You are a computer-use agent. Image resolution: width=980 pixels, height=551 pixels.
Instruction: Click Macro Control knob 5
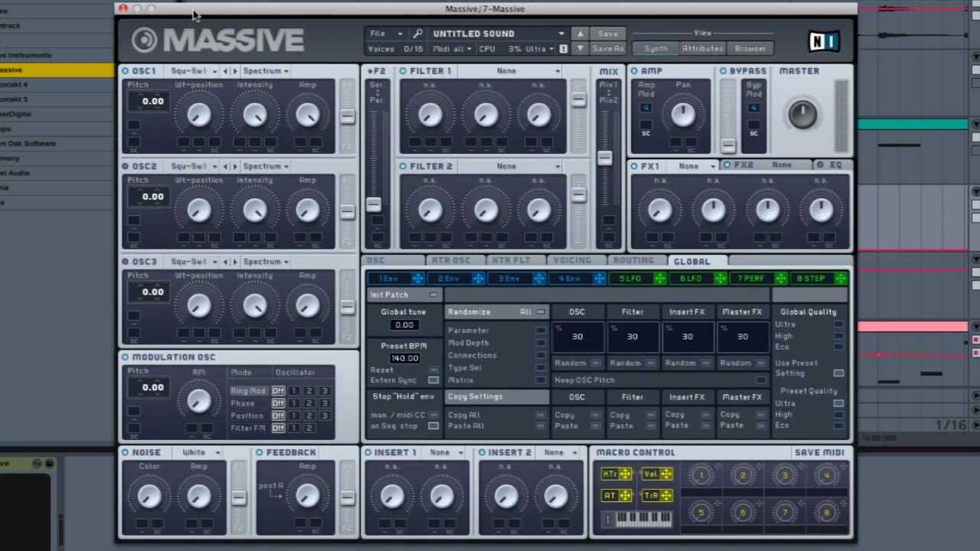701,513
